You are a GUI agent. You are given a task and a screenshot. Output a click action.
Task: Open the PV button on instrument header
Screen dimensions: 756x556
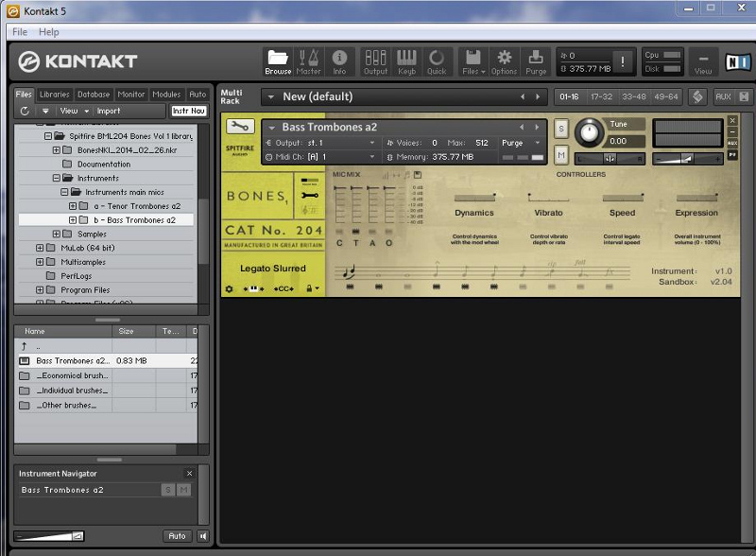coord(732,155)
